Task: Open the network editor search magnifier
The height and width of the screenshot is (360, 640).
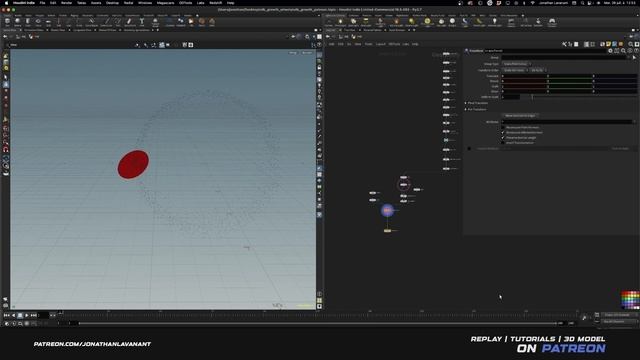Action: 631,44
